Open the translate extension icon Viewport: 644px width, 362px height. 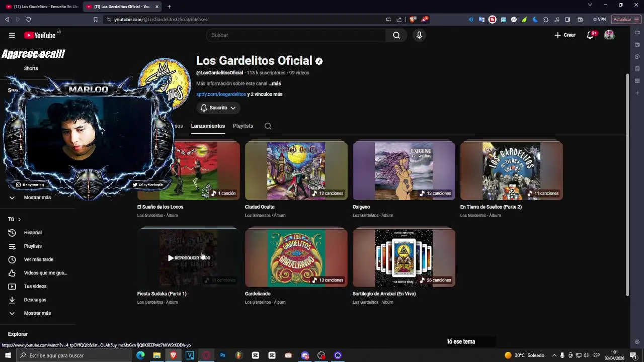coord(481,20)
